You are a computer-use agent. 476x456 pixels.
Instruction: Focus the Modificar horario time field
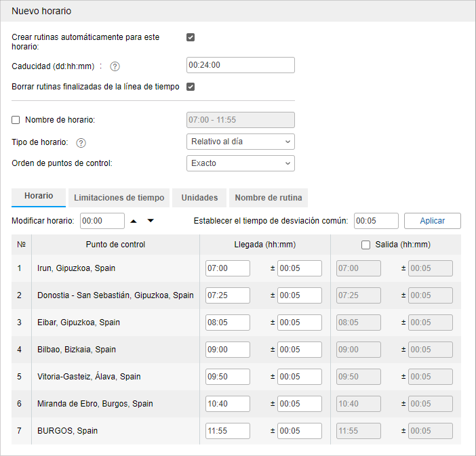pyautogui.click(x=102, y=221)
